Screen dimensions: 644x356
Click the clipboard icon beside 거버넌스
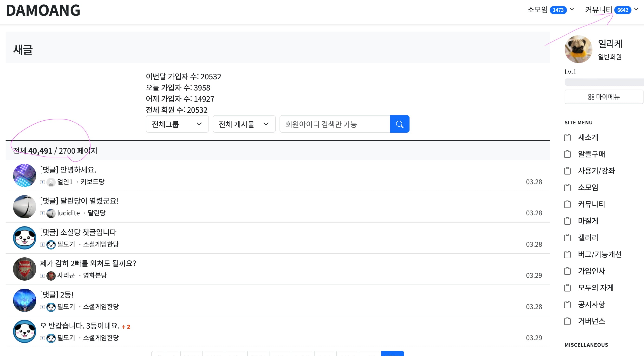pyautogui.click(x=567, y=321)
